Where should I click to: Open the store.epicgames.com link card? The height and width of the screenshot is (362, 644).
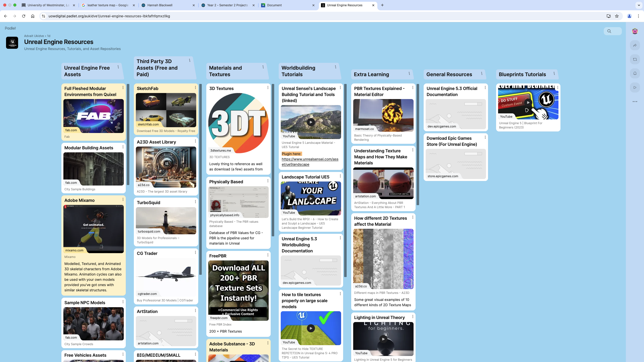(456, 164)
